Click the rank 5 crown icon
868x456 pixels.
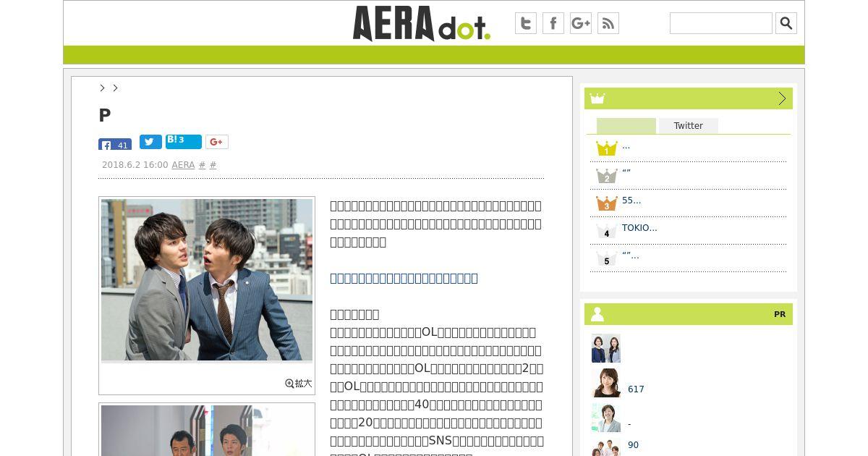[606, 258]
